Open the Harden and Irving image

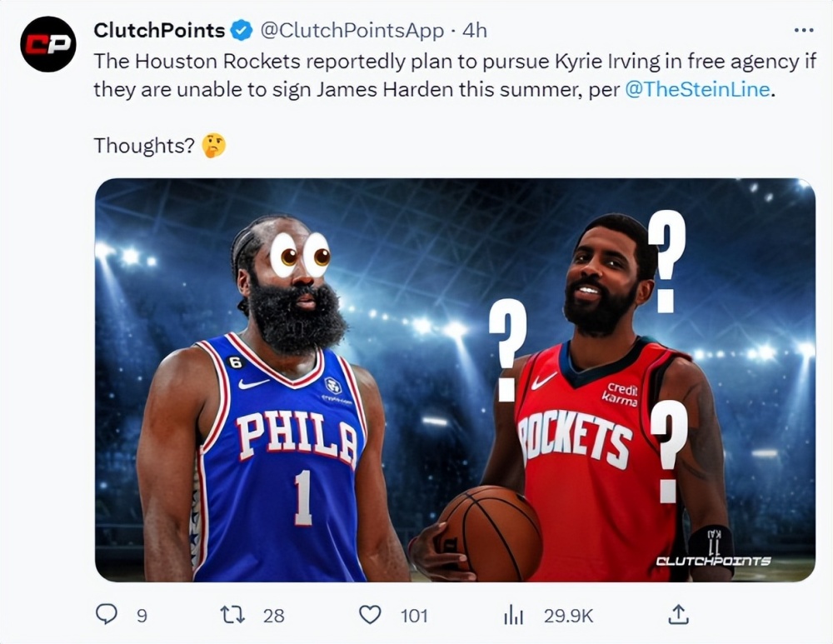point(455,379)
